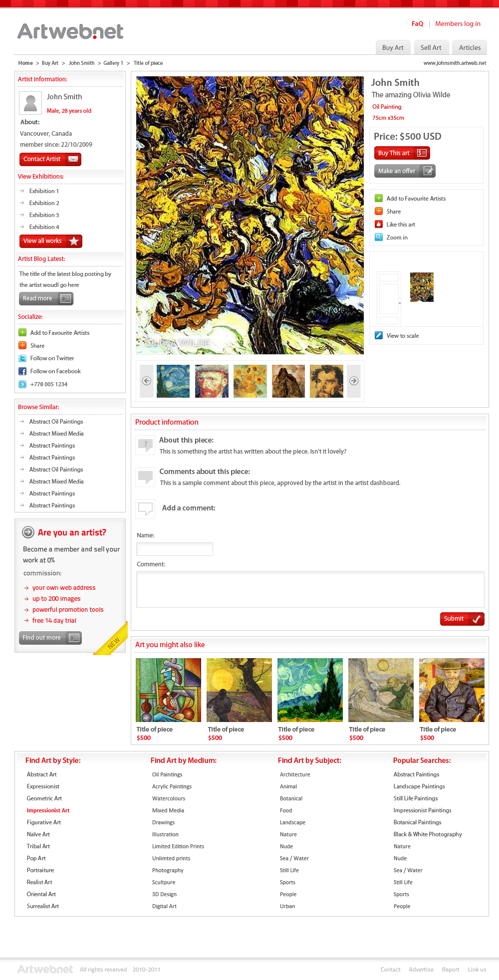The height and width of the screenshot is (980, 499).
Task: Click the View to scale icon
Action: (379, 335)
